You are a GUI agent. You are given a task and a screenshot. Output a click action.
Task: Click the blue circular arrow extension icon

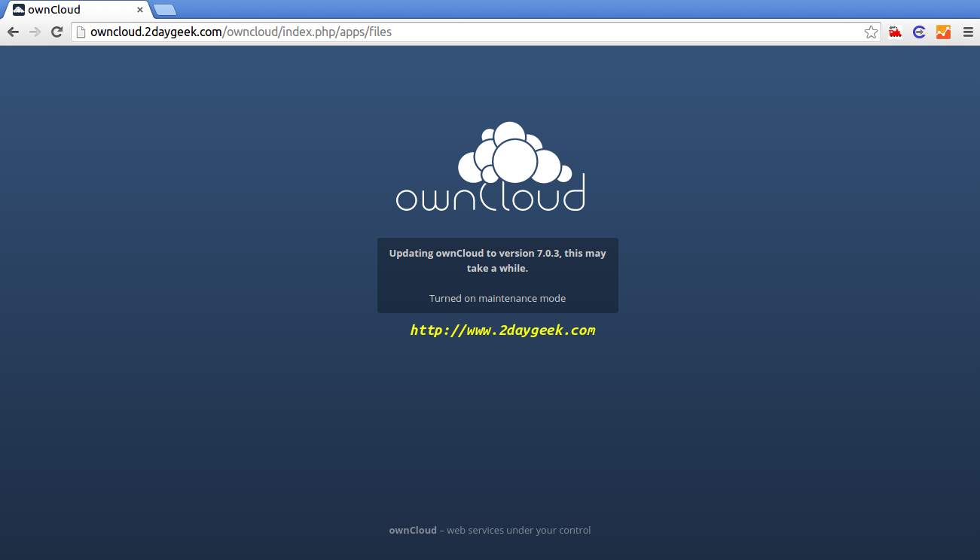click(x=919, y=32)
